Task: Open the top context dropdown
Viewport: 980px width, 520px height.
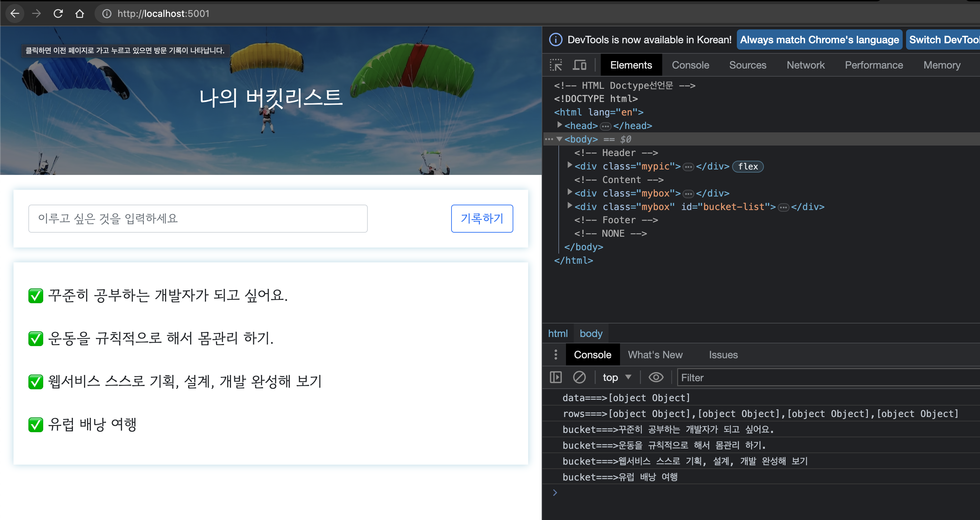Action: pyautogui.click(x=617, y=378)
